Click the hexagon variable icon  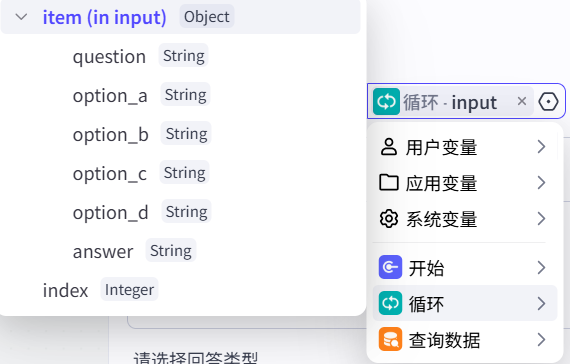point(548,101)
